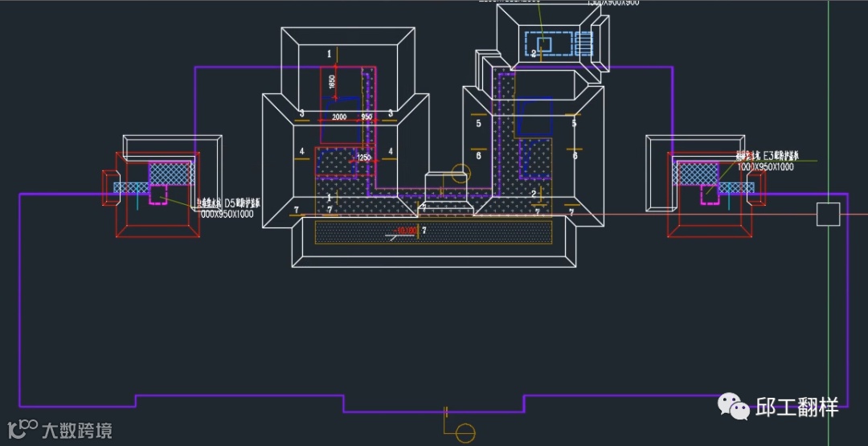The height and width of the screenshot is (446, 868).
Task: Click the D5 sump pit label
Action: point(228,203)
